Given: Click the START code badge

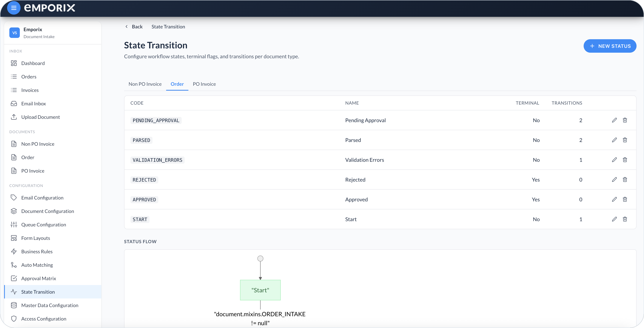Looking at the screenshot, I should click(140, 219).
